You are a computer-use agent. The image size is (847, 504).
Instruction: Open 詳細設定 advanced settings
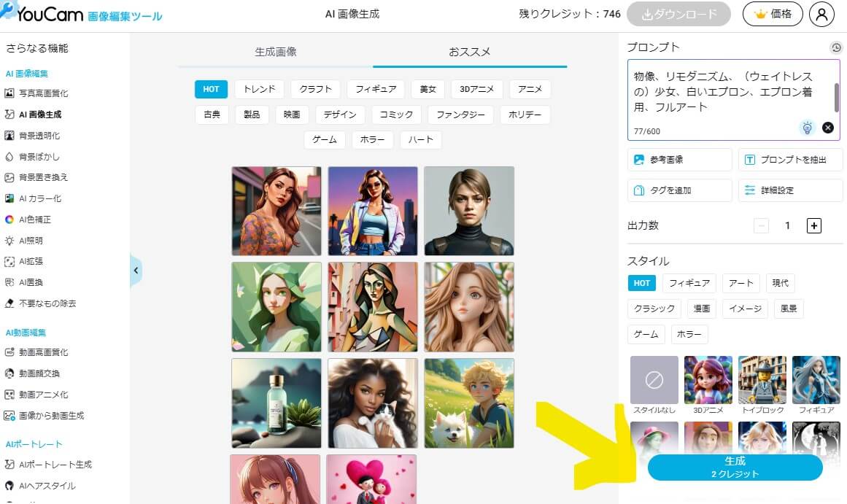click(x=790, y=190)
